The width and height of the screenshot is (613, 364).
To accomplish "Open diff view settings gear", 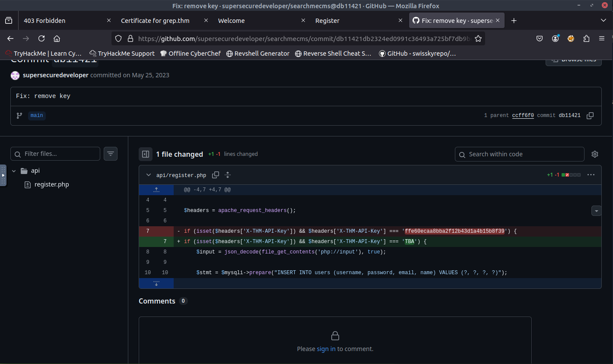I will pyautogui.click(x=595, y=154).
